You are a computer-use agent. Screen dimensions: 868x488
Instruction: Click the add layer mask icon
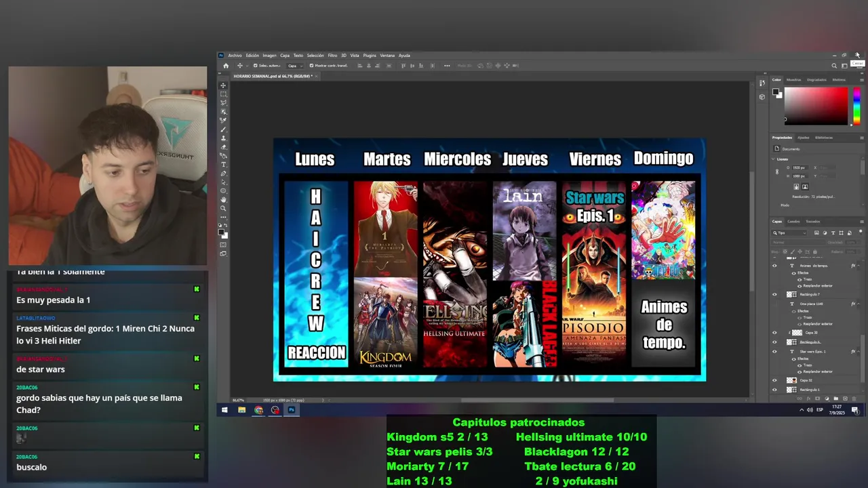818,399
